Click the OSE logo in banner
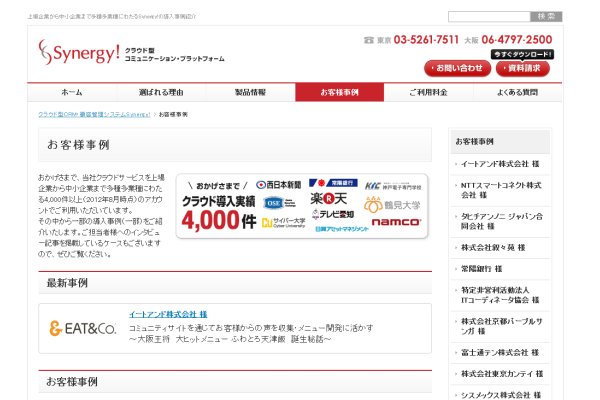This screenshot has height=400, width=600. [x=279, y=203]
